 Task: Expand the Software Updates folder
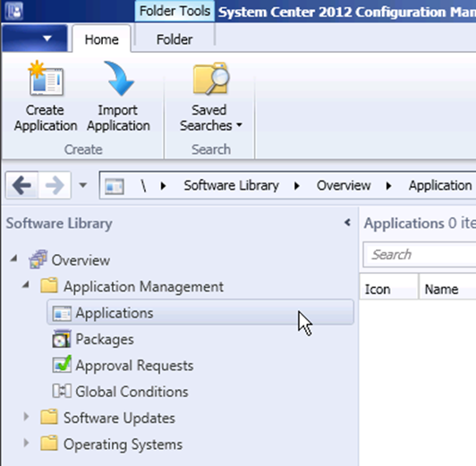(x=27, y=417)
